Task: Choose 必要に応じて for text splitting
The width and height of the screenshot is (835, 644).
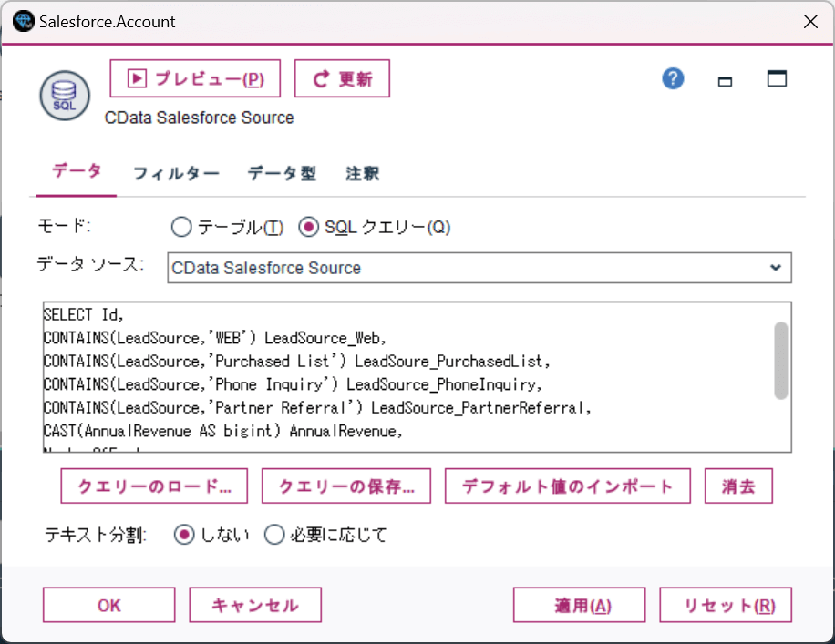Action: (274, 535)
